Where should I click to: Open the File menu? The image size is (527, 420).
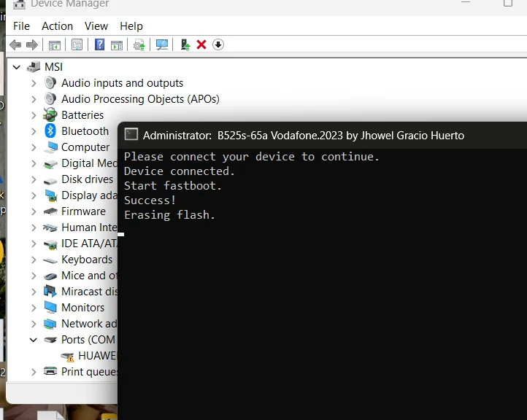[21, 26]
